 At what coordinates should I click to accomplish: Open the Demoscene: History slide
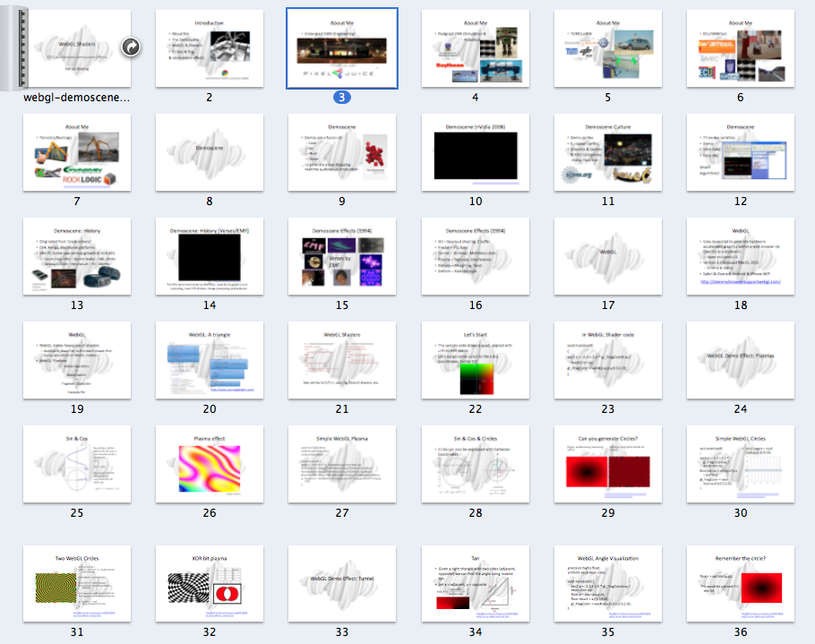coord(77,257)
